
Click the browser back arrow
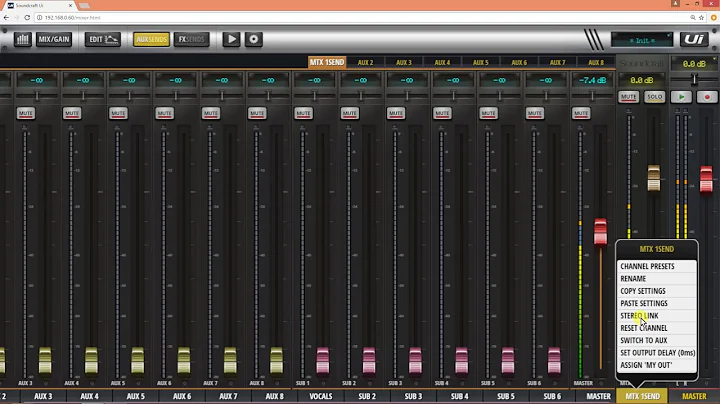[x=6, y=17]
